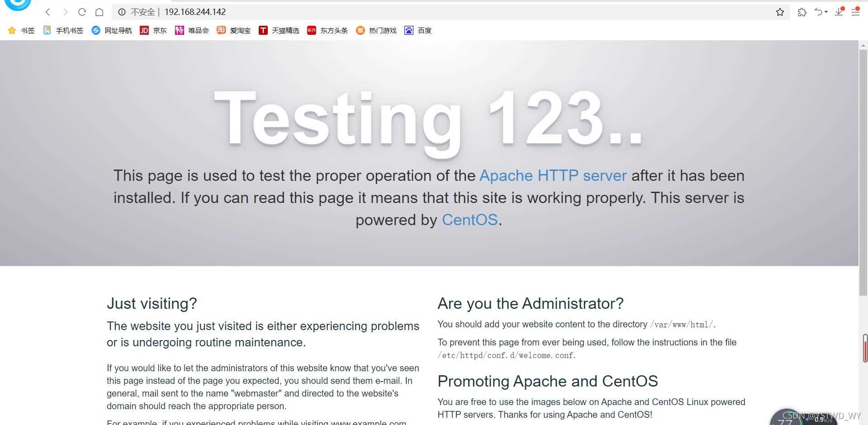Click the scrollbar up arrow
This screenshot has width=868, height=425.
point(863,45)
